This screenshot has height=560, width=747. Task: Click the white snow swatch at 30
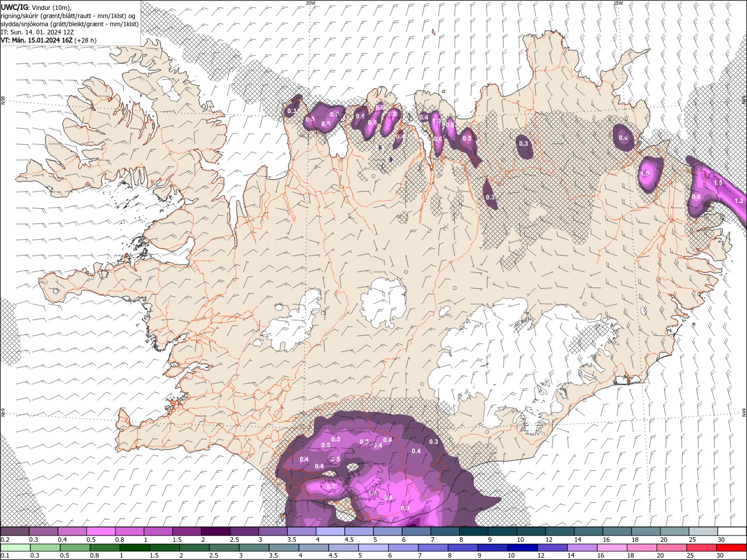click(732, 531)
